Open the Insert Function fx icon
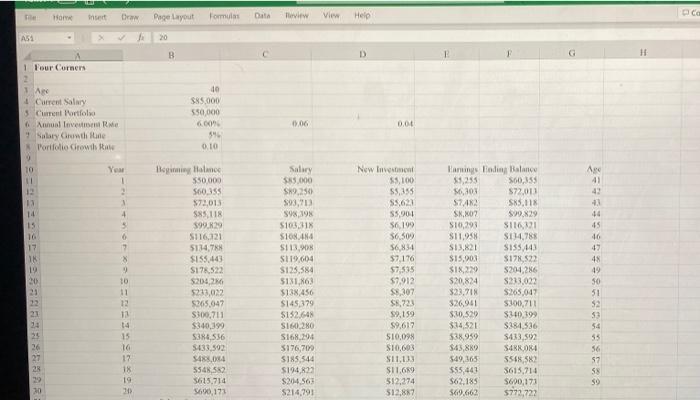Viewport: 700px width, 400px height. [141, 38]
